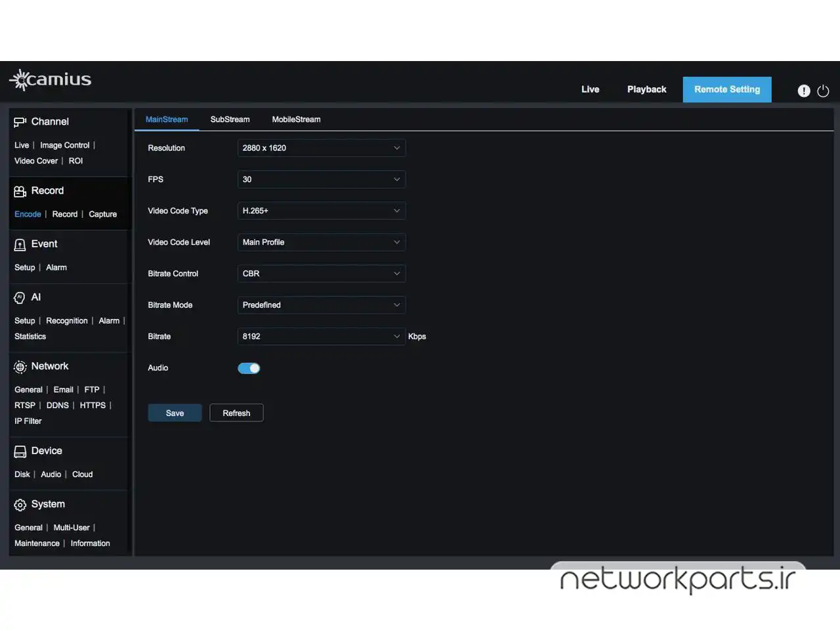The height and width of the screenshot is (630, 840).
Task: Click the Save button
Action: (175, 413)
